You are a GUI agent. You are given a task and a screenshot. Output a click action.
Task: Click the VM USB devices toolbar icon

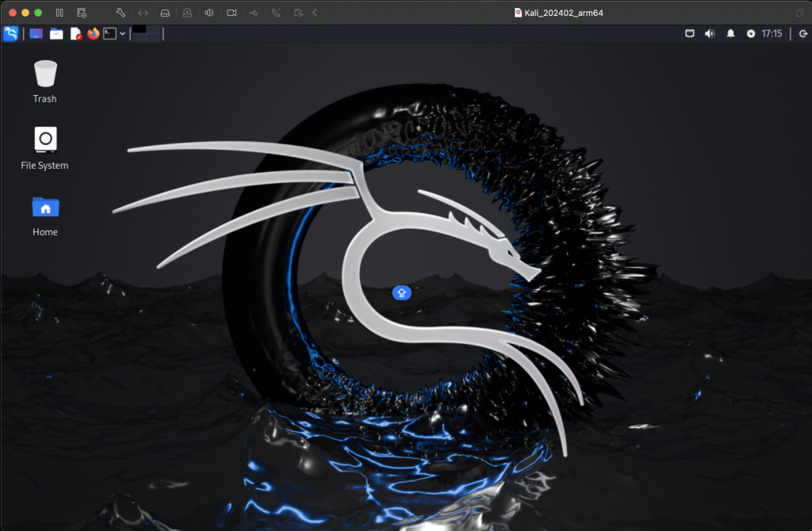[254, 13]
